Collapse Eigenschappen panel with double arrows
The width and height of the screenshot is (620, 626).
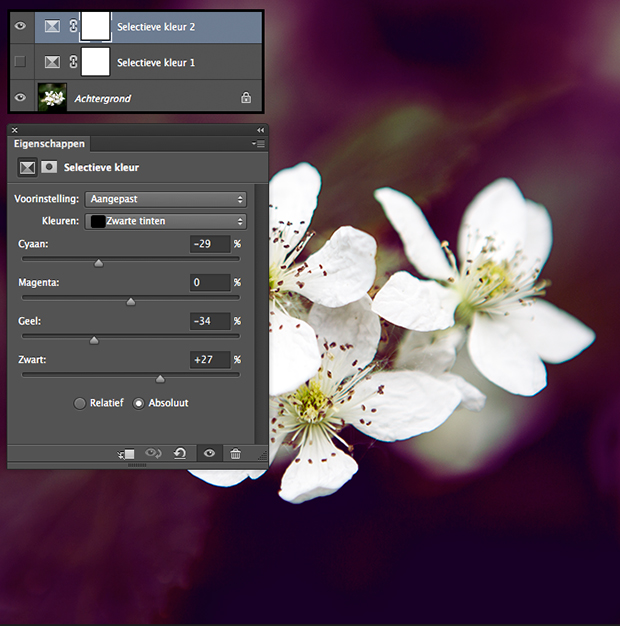260,130
